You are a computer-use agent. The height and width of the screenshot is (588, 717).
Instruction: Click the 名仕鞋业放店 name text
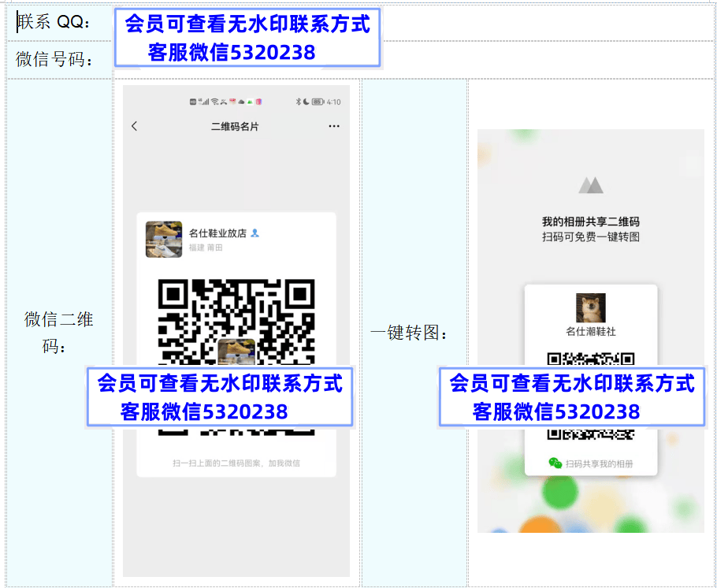(217, 233)
